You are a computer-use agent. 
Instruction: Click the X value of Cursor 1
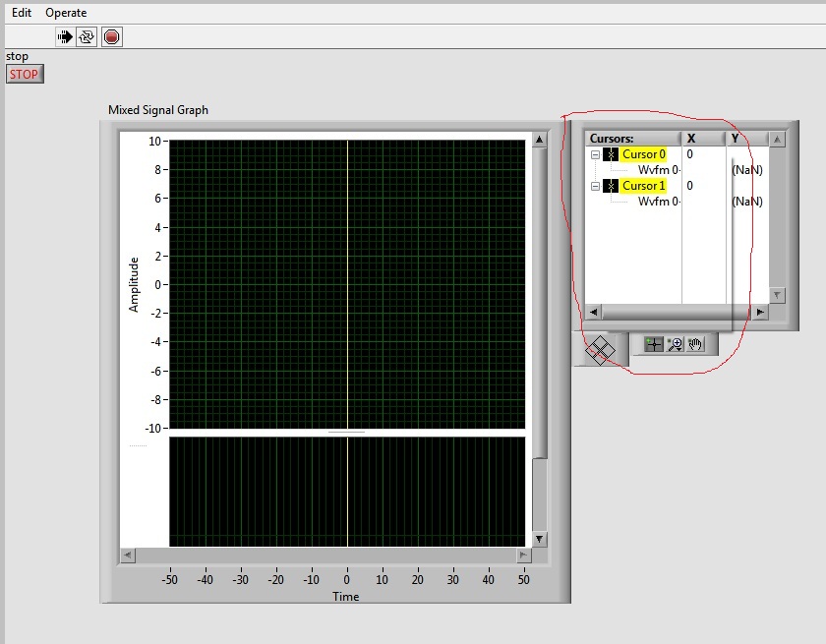(689, 186)
